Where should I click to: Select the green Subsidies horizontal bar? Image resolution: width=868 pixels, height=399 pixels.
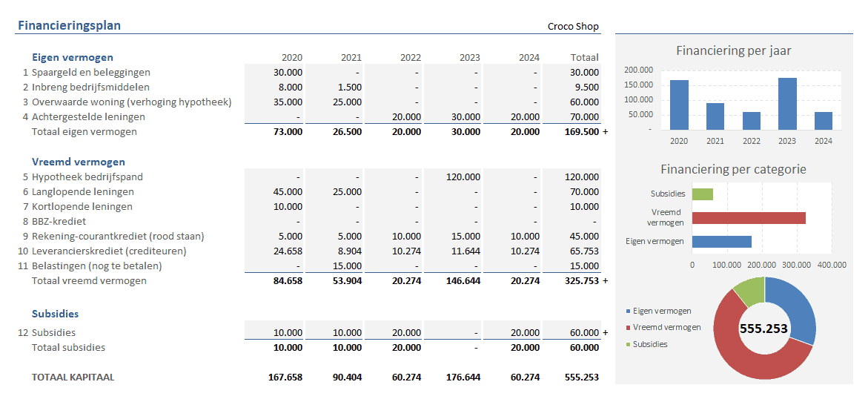702,194
